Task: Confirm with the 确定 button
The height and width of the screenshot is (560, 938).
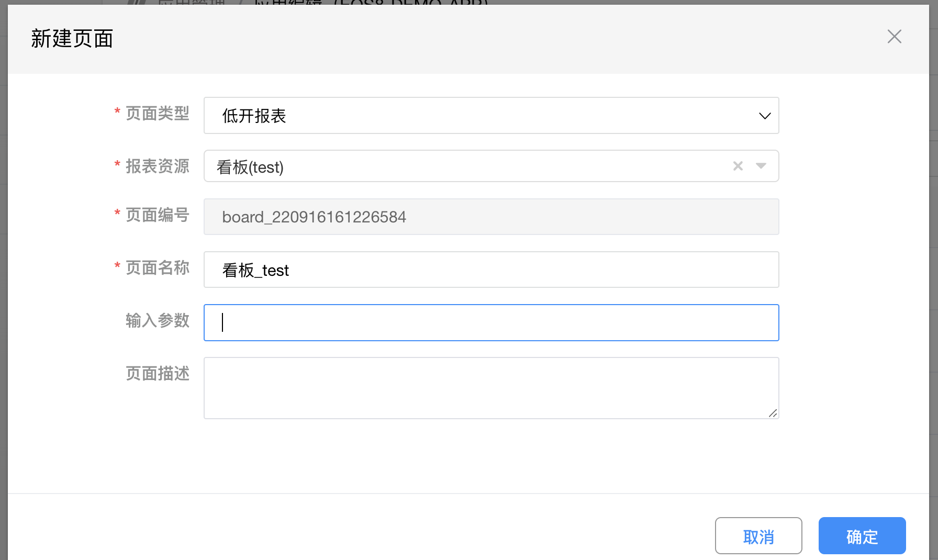Action: pos(862,536)
